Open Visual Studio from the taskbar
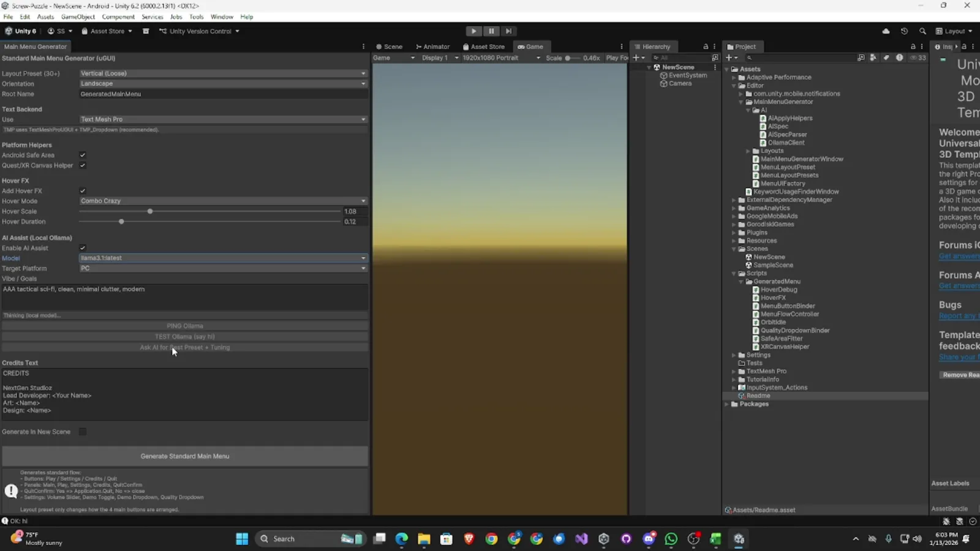 point(581,539)
